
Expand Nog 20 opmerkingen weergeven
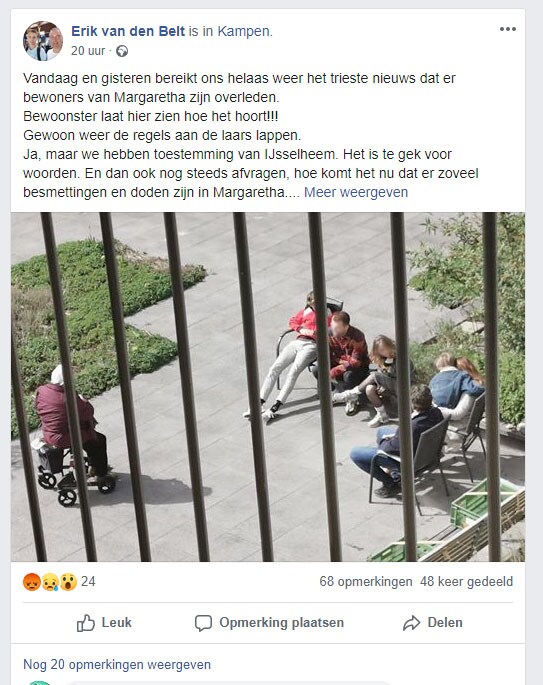(x=117, y=664)
